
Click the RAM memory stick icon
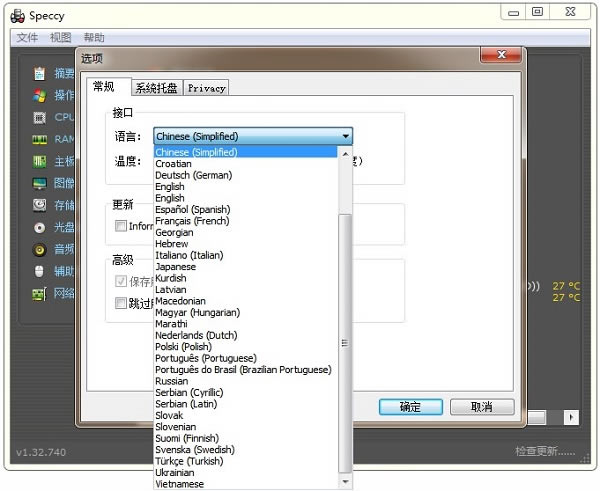pyautogui.click(x=39, y=140)
